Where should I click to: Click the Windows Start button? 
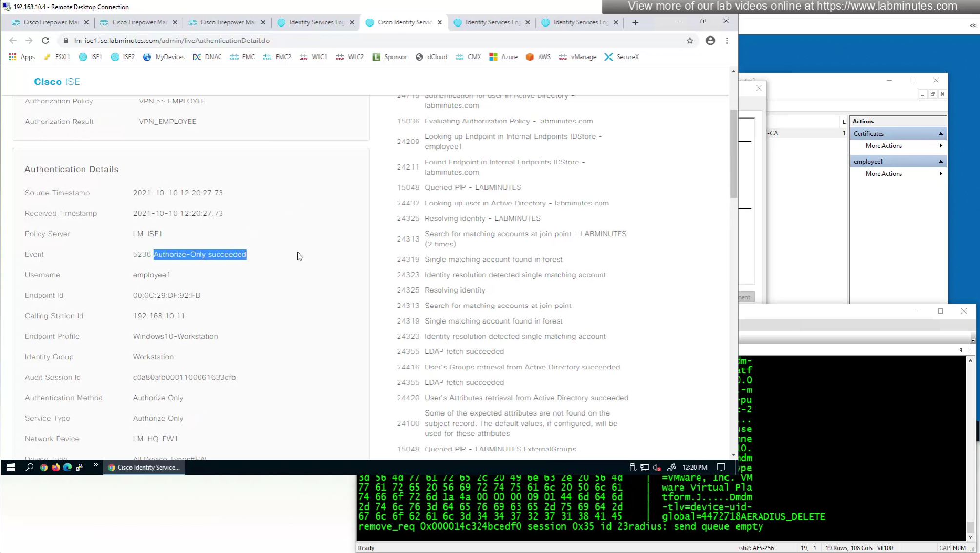[11, 467]
